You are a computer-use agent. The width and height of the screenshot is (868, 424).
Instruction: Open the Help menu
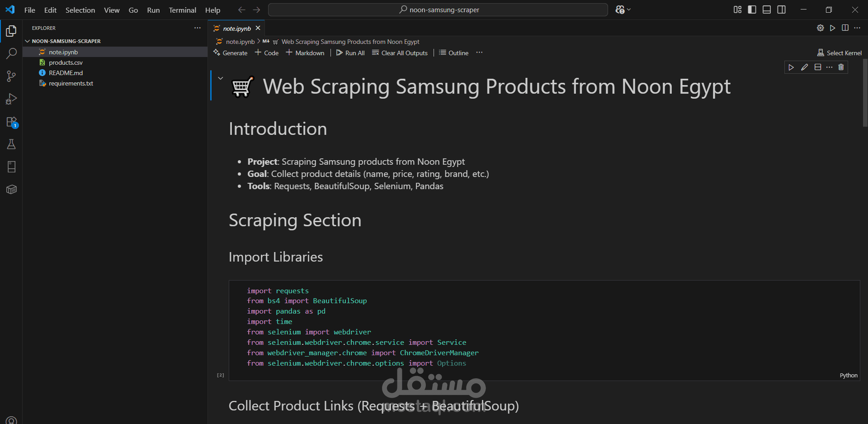click(212, 10)
